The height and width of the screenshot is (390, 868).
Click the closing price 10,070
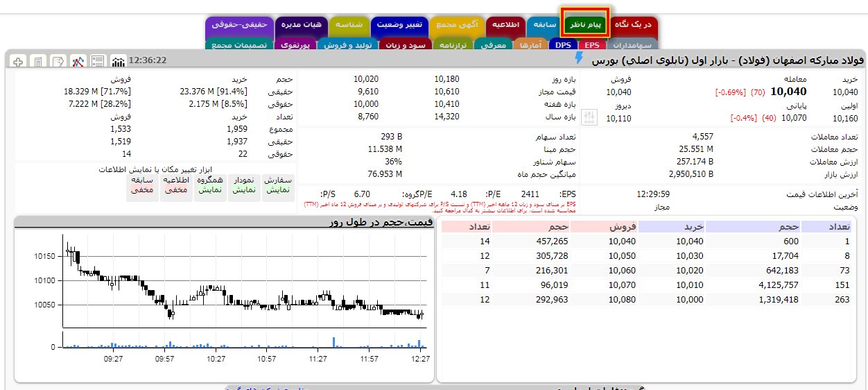coord(794,117)
